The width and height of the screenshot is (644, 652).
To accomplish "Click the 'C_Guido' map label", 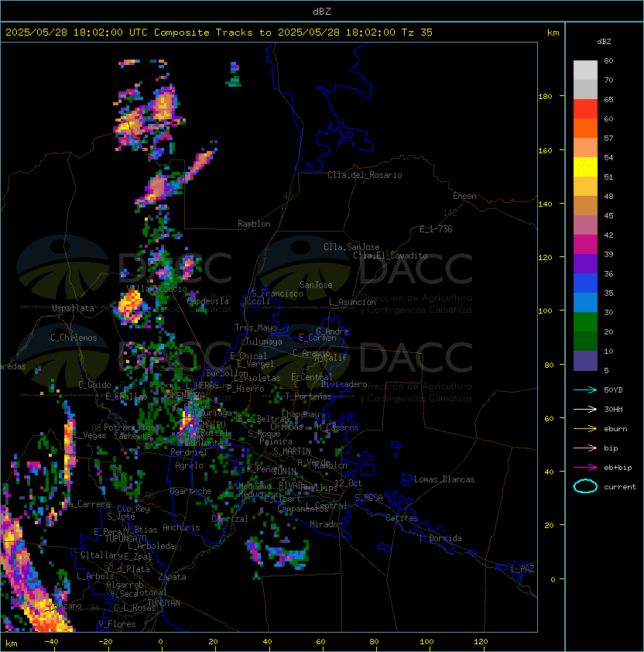I will click(94, 385).
